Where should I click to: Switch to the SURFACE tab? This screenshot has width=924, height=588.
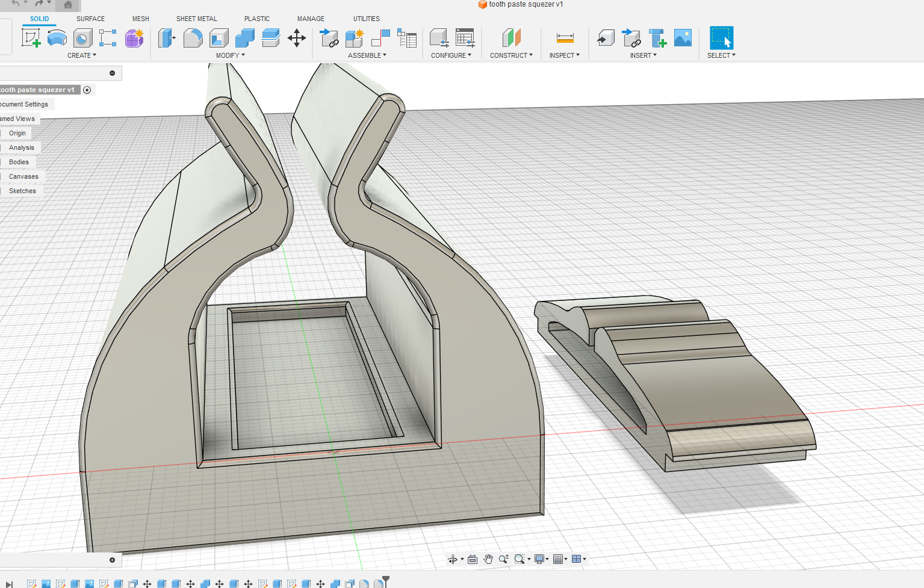point(90,19)
